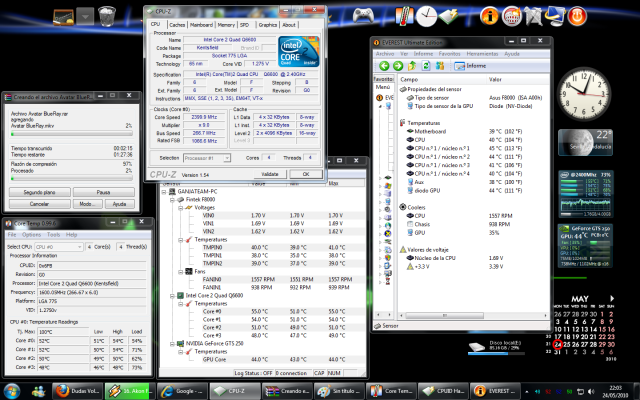
Task: Go back in EVEREST toolbar
Action: click(x=384, y=66)
